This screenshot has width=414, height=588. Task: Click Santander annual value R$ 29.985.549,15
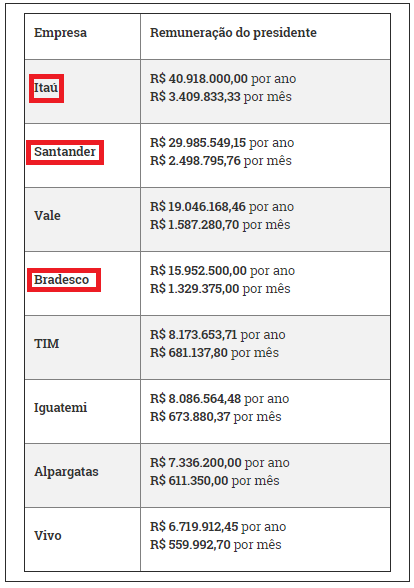coord(198,143)
